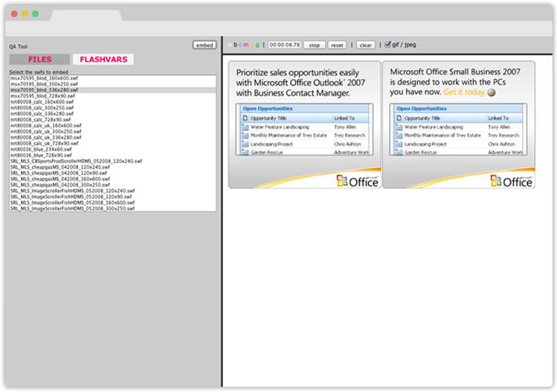Click the 'Get it today' ad link
The height and width of the screenshot is (392, 557).
tap(465, 93)
